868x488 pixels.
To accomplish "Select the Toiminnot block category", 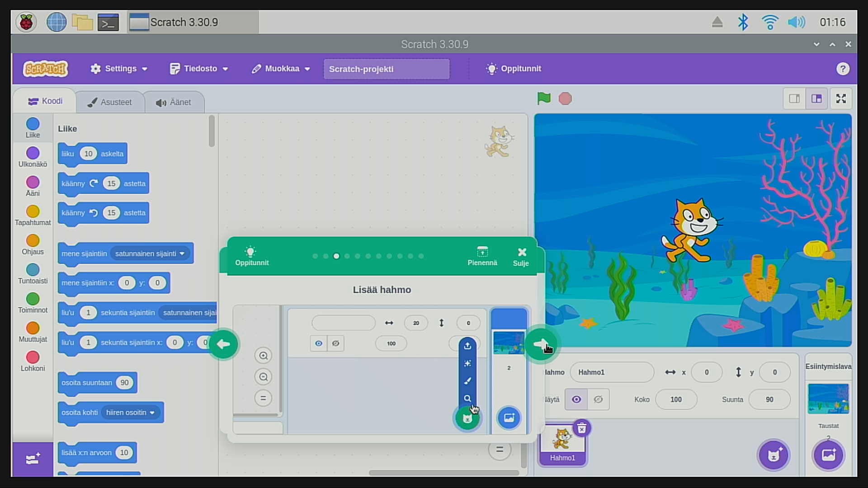I will pyautogui.click(x=33, y=303).
